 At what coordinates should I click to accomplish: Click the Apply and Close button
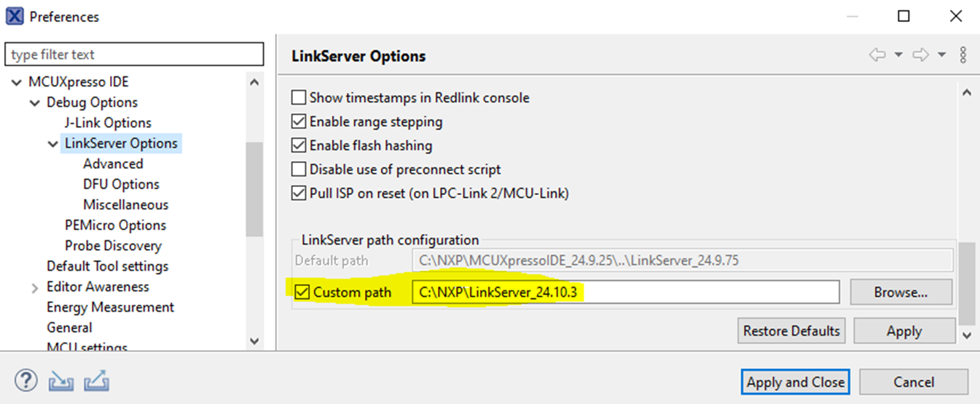click(x=795, y=382)
